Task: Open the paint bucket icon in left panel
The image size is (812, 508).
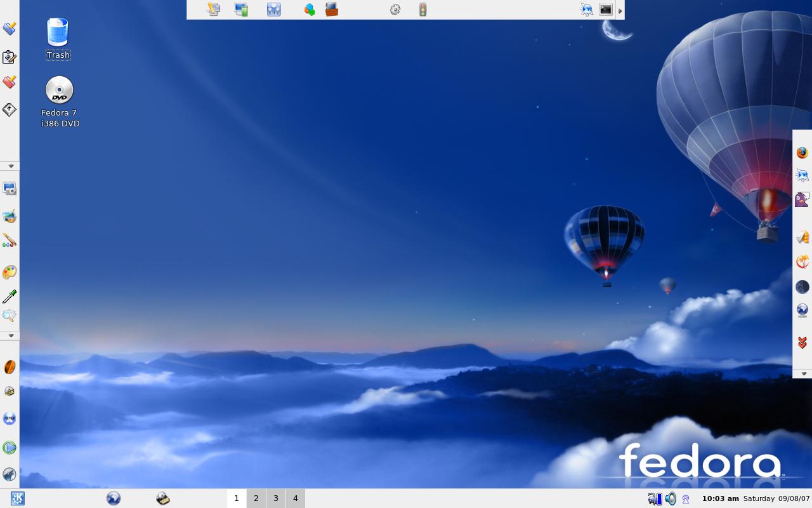Action: click(10, 217)
